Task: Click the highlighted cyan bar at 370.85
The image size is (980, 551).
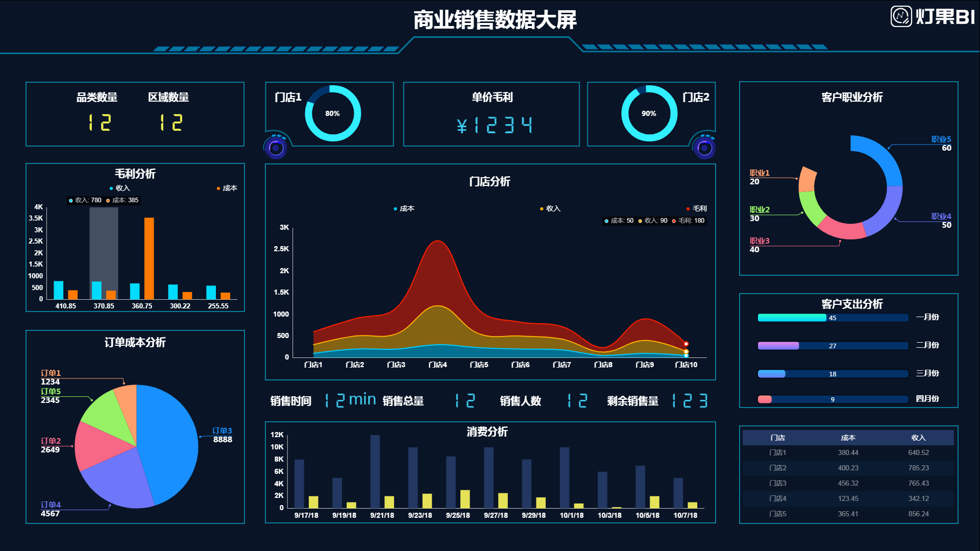Action: pyautogui.click(x=96, y=290)
